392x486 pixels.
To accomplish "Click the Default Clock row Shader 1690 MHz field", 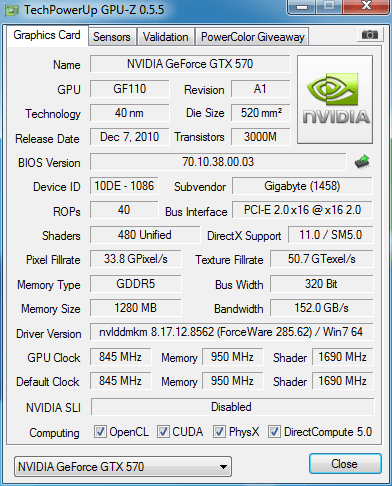I will click(x=343, y=381).
